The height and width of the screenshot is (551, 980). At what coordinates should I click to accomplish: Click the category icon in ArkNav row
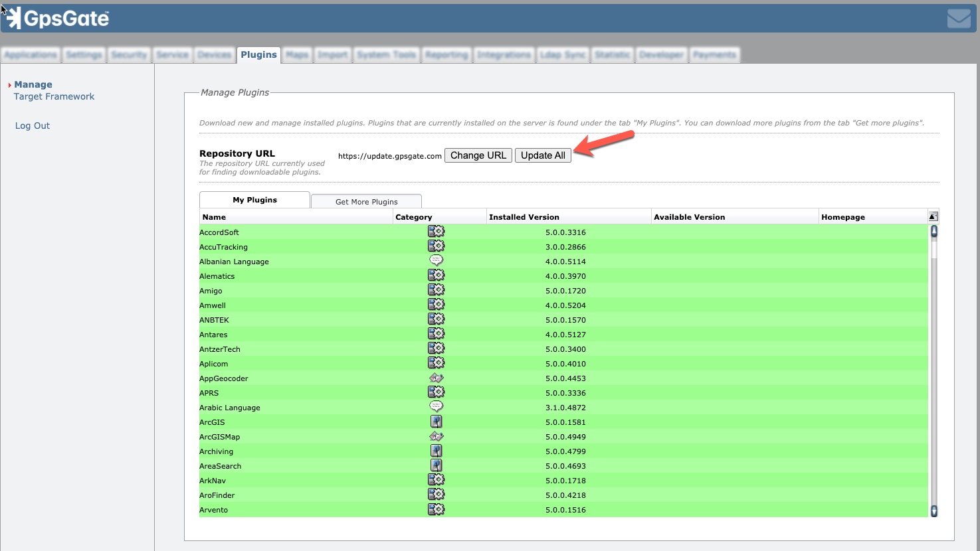(x=436, y=480)
